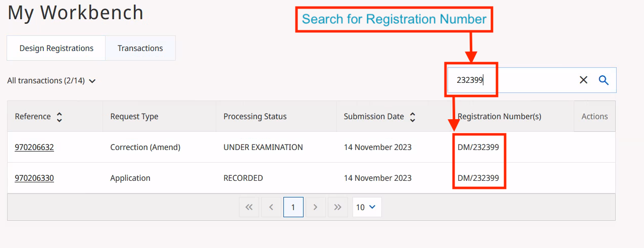Image resolution: width=644 pixels, height=248 pixels.
Task: Go to first page of results
Action: [x=249, y=207]
